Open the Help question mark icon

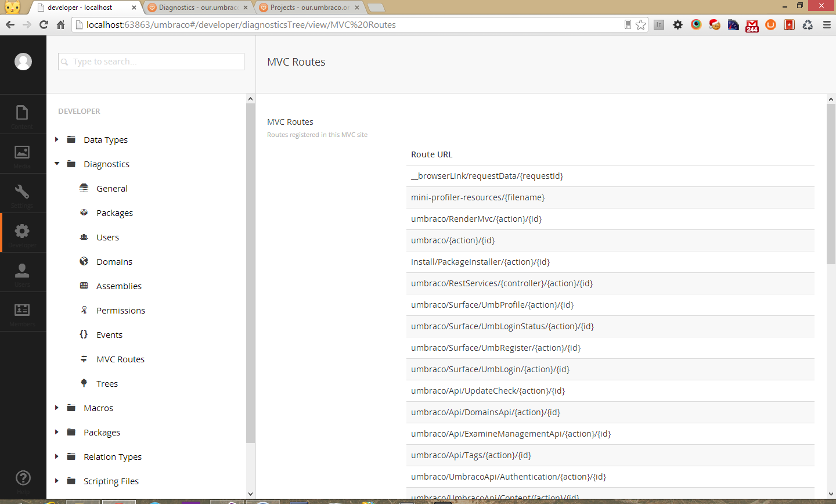coord(23,478)
